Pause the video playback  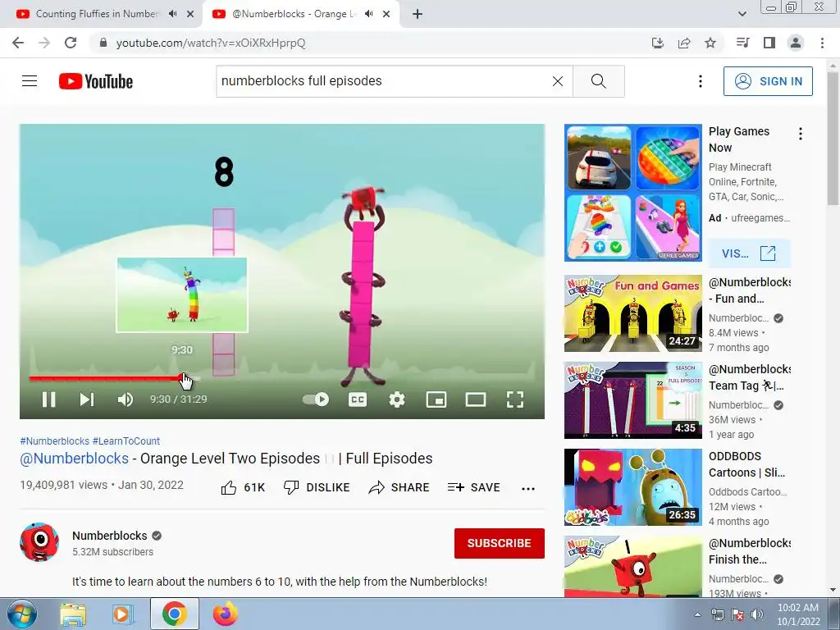(x=48, y=399)
